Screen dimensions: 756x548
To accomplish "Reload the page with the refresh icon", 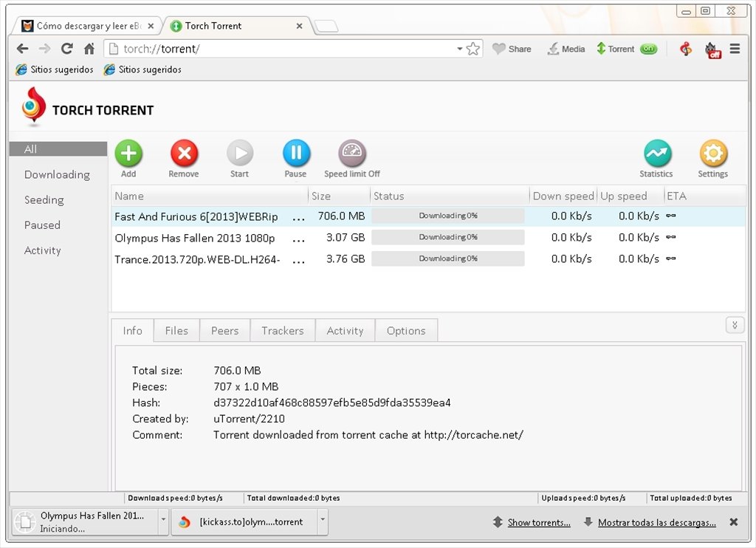I will (66, 49).
